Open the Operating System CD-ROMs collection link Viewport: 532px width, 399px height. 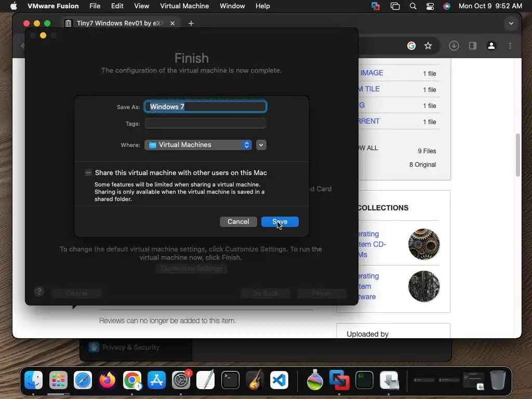[371, 244]
